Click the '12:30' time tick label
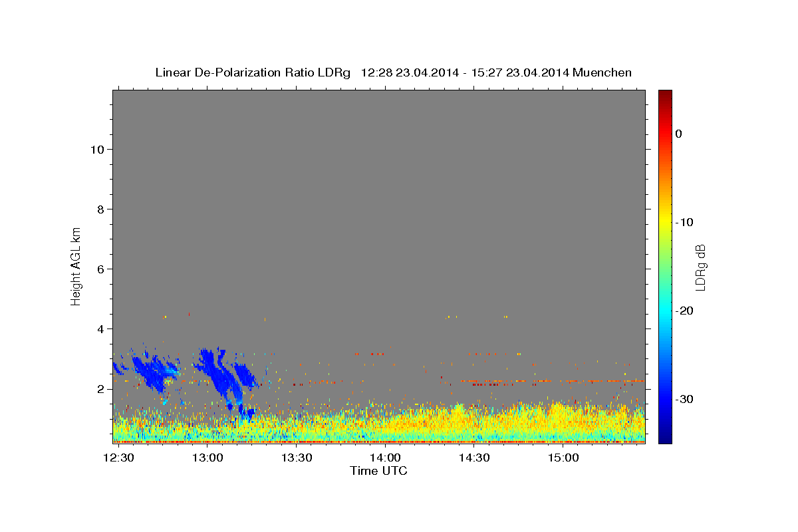 click(118, 458)
